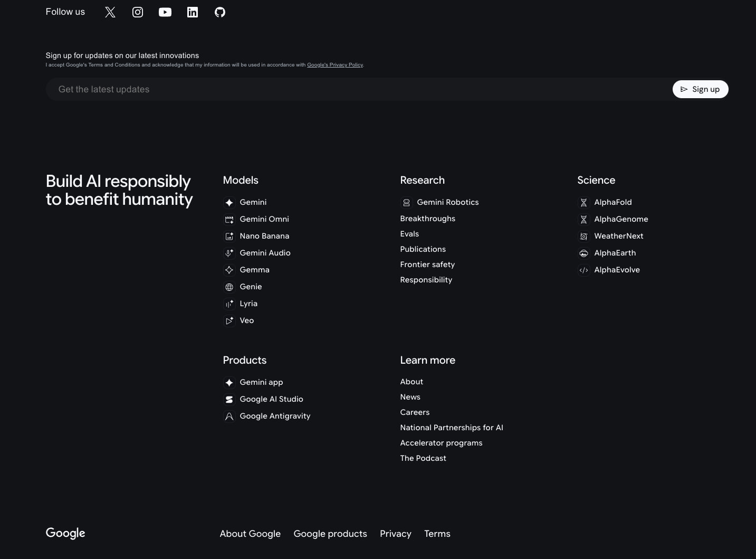Click the image icon beside Nano Banana
Screen dimensions: 756x559
tap(229, 236)
